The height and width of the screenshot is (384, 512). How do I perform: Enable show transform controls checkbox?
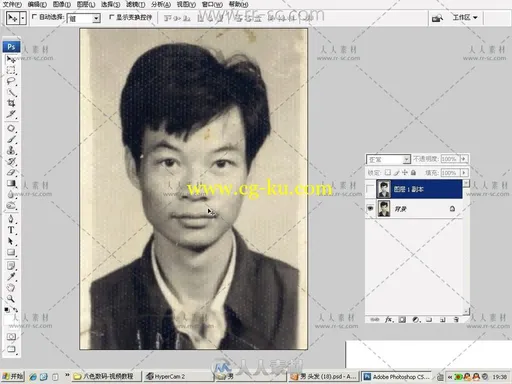pos(111,17)
